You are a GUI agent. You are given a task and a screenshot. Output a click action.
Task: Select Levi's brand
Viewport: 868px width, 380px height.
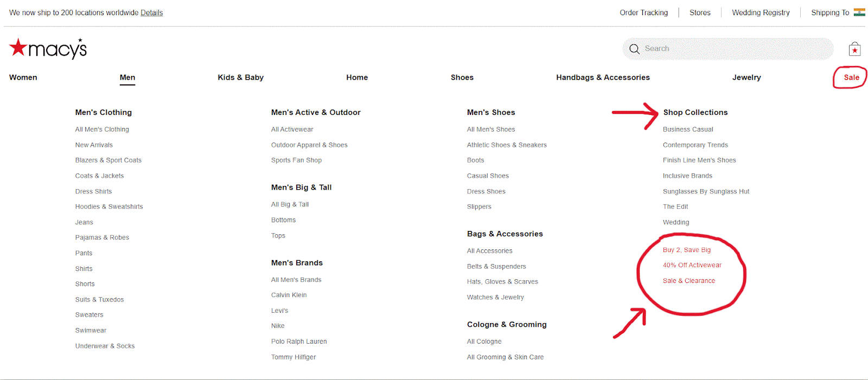[x=279, y=311]
